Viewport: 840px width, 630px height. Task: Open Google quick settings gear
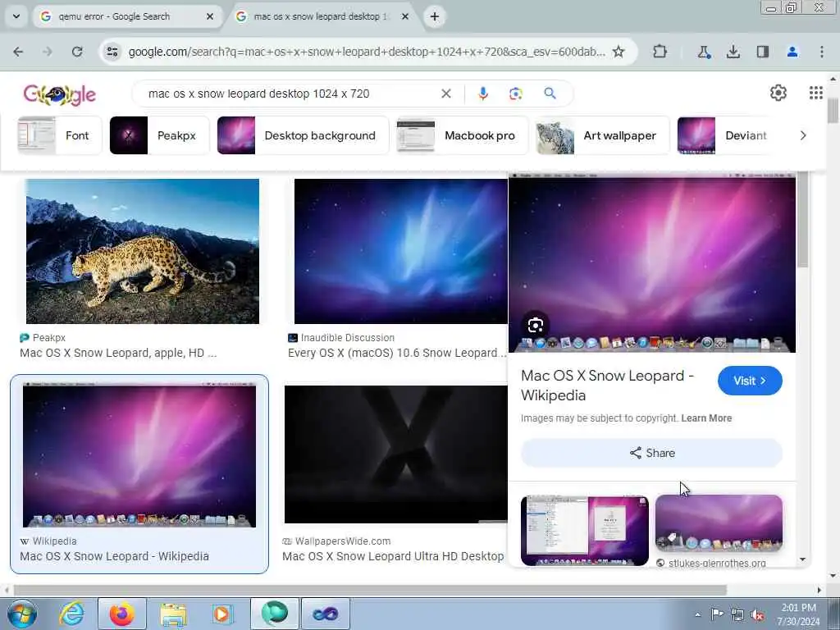tap(778, 93)
